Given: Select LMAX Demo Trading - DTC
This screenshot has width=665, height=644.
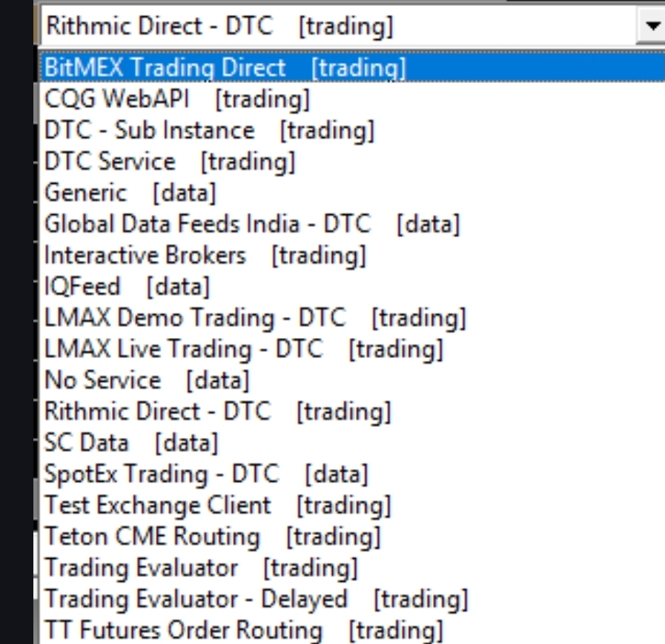Looking at the screenshot, I should [x=352, y=317].
